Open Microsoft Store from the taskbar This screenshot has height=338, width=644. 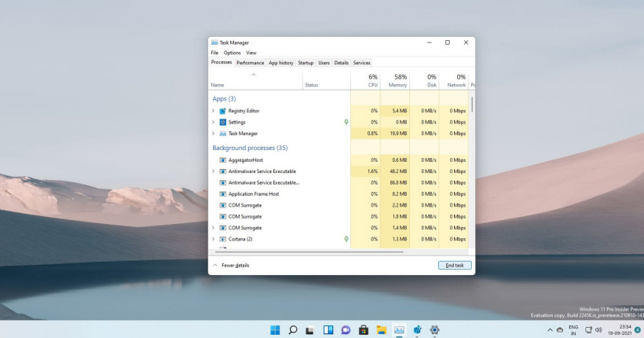364,330
